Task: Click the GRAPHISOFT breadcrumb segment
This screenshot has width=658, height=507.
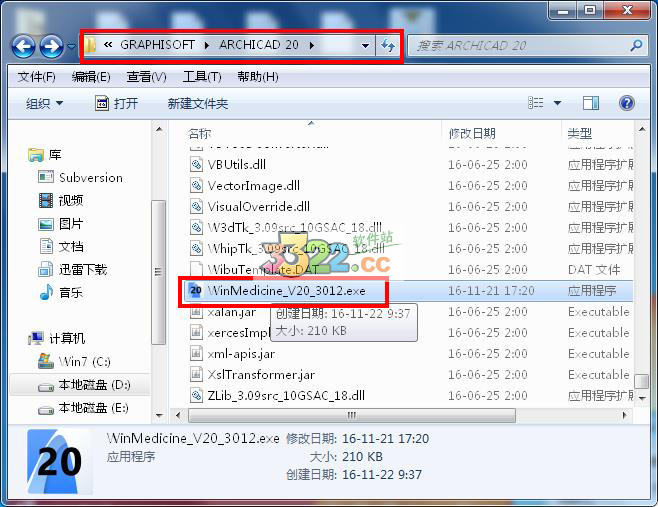Action: (x=157, y=45)
